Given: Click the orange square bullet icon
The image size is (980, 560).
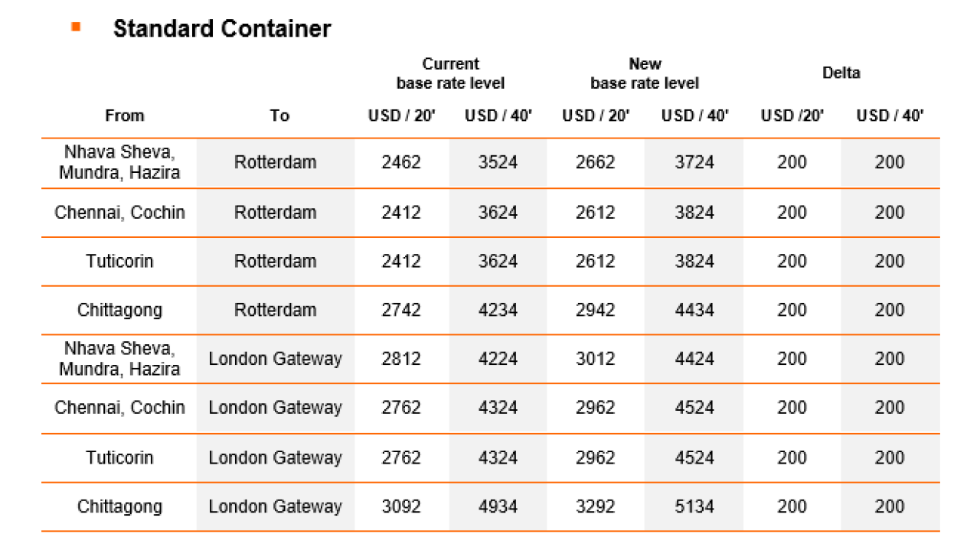Looking at the screenshot, I should (x=76, y=27).
